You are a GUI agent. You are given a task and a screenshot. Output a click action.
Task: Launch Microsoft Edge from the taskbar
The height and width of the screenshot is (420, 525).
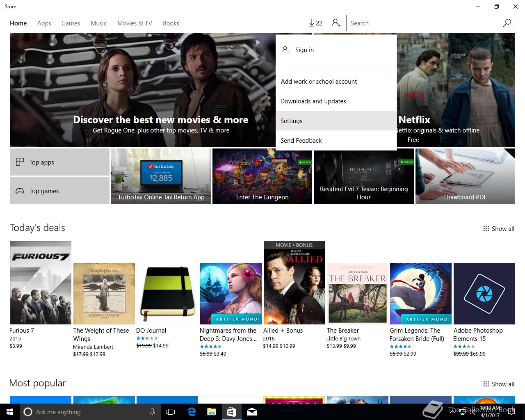pos(191,412)
